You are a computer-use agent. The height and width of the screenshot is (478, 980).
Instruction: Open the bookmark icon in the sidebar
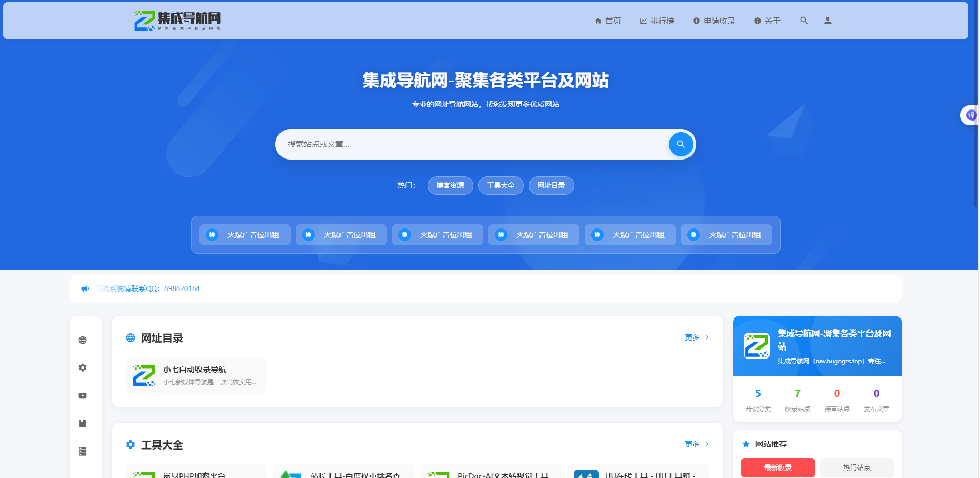pyautogui.click(x=83, y=423)
